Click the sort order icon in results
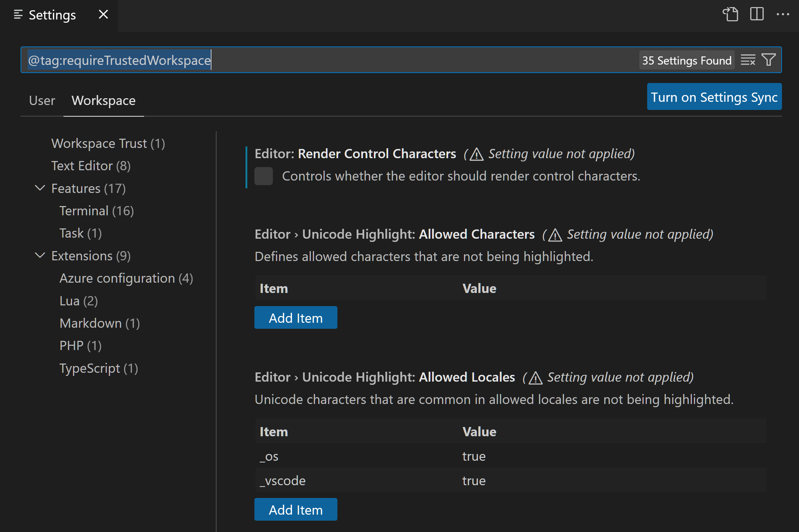 [748, 59]
